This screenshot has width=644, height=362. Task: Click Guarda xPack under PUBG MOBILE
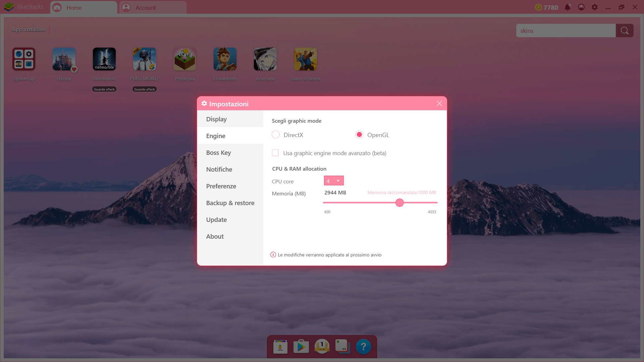click(145, 89)
